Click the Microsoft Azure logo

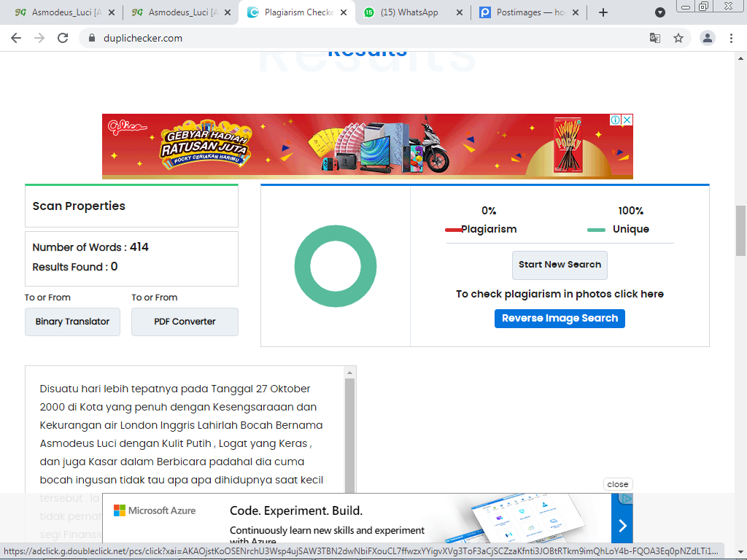155,510
